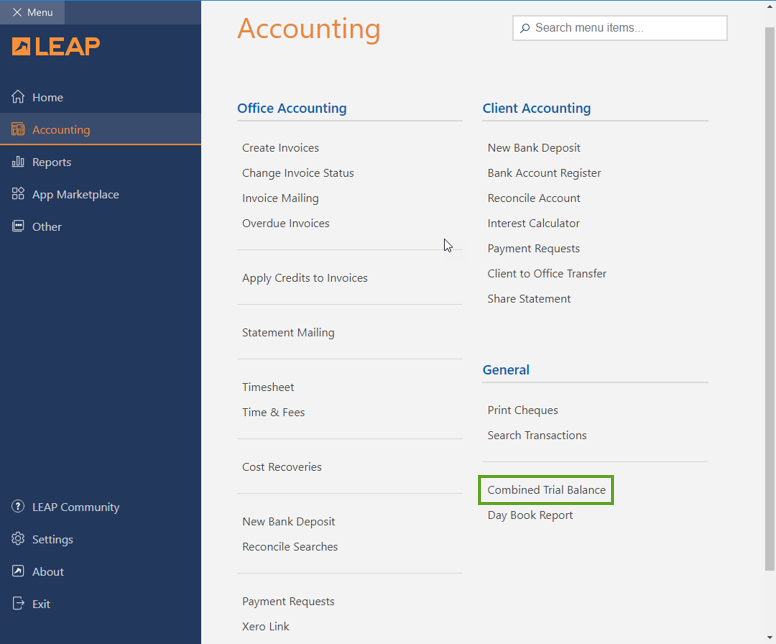Click the Home icon in sidebar
Image resolution: width=776 pixels, height=644 pixels.
(18, 97)
